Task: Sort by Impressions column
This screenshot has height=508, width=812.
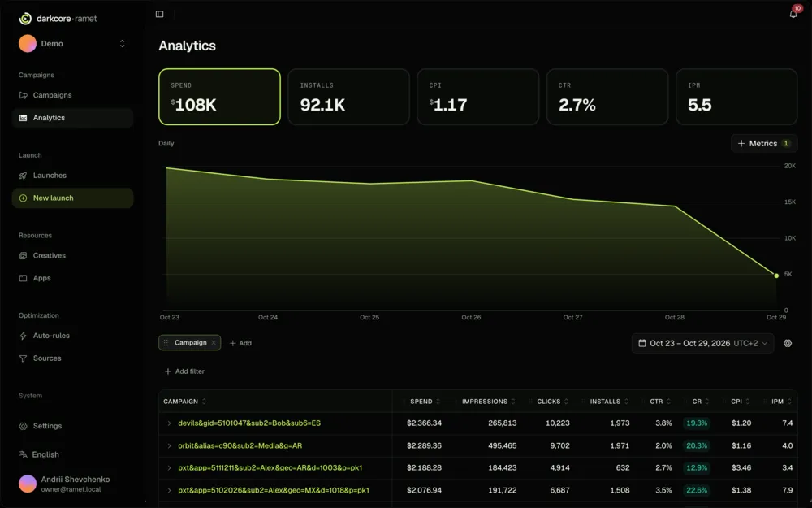Action: 488,402
